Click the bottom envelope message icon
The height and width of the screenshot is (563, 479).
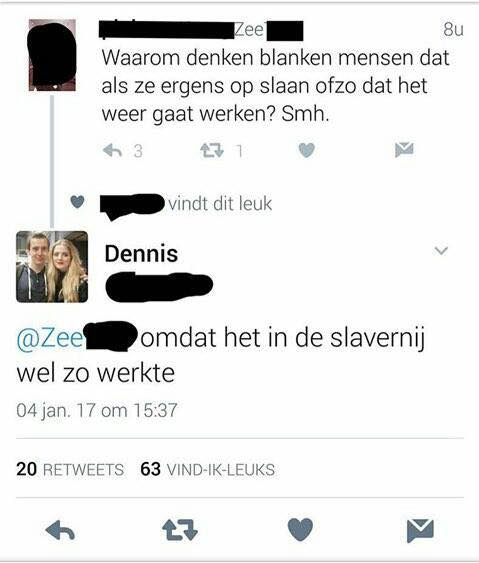click(420, 530)
